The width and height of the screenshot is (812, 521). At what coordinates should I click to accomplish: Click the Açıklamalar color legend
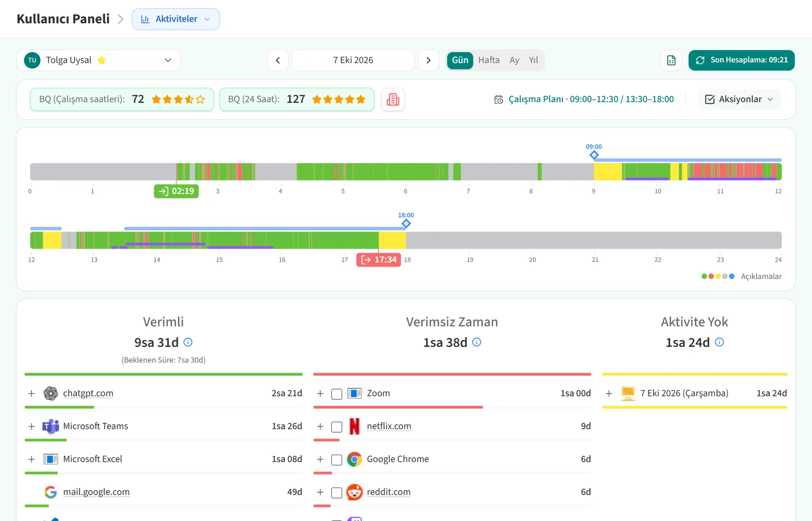[x=741, y=276]
